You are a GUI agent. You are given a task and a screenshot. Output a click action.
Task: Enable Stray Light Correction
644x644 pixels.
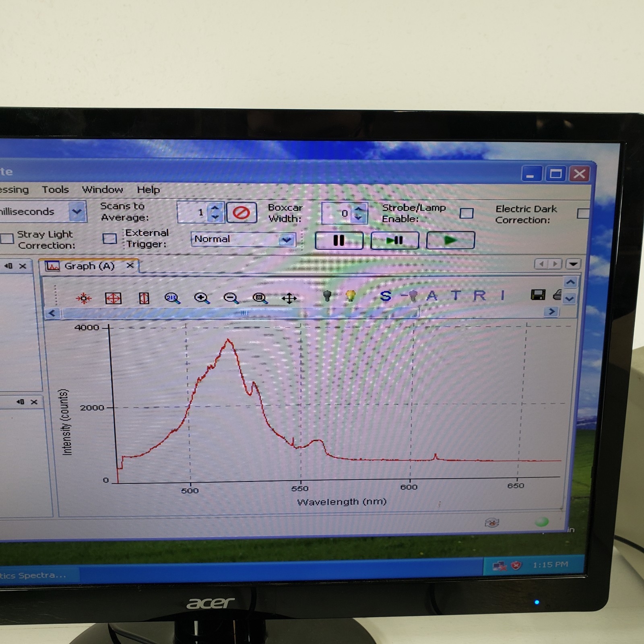[6, 239]
